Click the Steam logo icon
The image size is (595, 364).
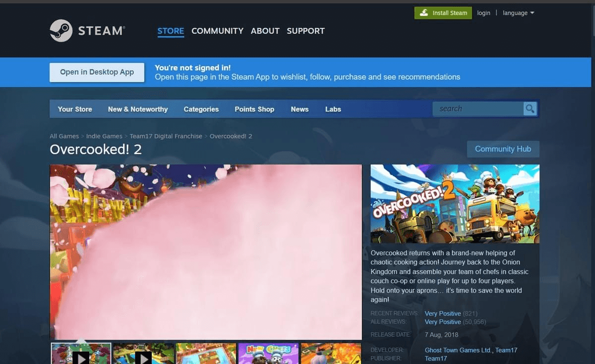[62, 30]
